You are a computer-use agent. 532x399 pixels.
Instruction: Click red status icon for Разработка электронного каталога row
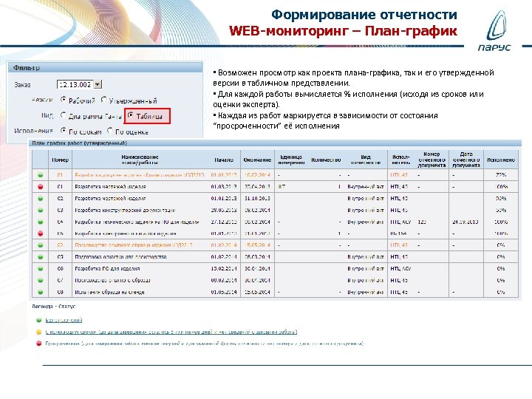[x=41, y=233]
